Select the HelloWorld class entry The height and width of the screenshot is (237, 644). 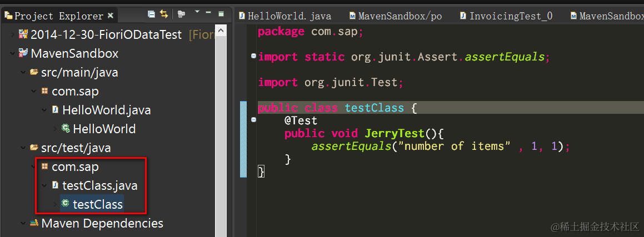point(104,129)
